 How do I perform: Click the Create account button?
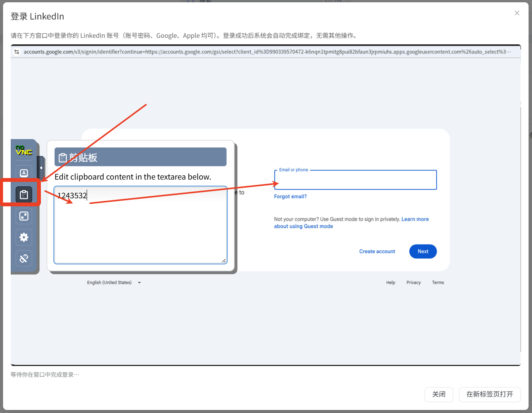[377, 251]
